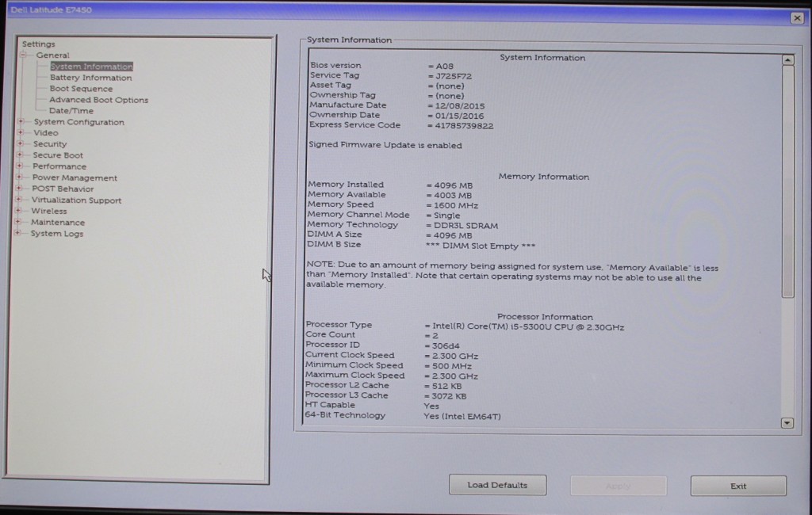812x515 pixels.
Task: Click the Service Tag value J725F72
Action: click(454, 76)
